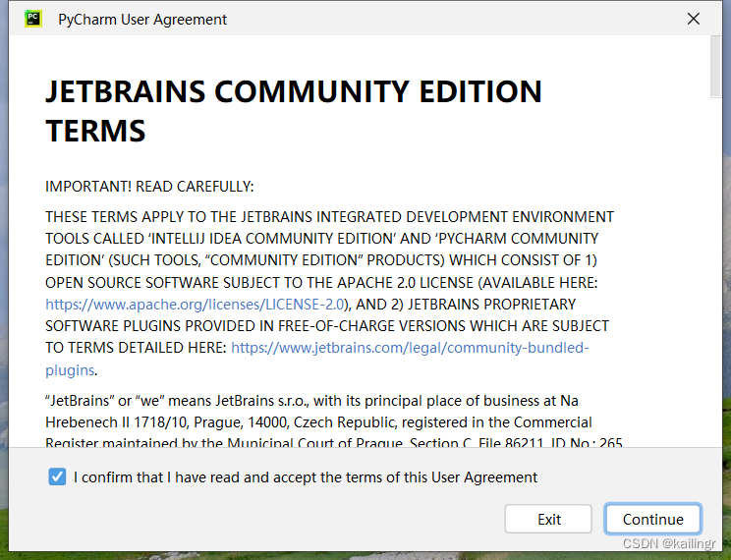Open the Apache LICENSE-2.0 link
Image resolution: width=731 pixels, height=560 pixels.
[195, 305]
